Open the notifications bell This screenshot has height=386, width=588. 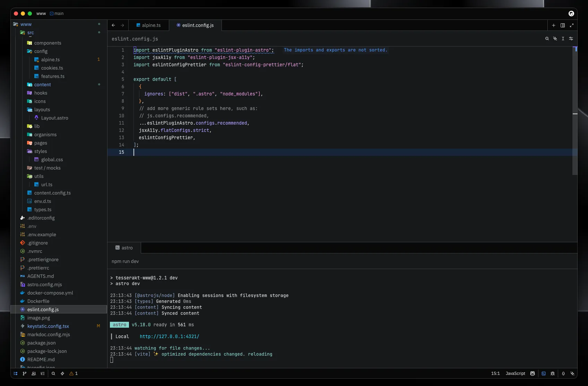click(x=563, y=374)
